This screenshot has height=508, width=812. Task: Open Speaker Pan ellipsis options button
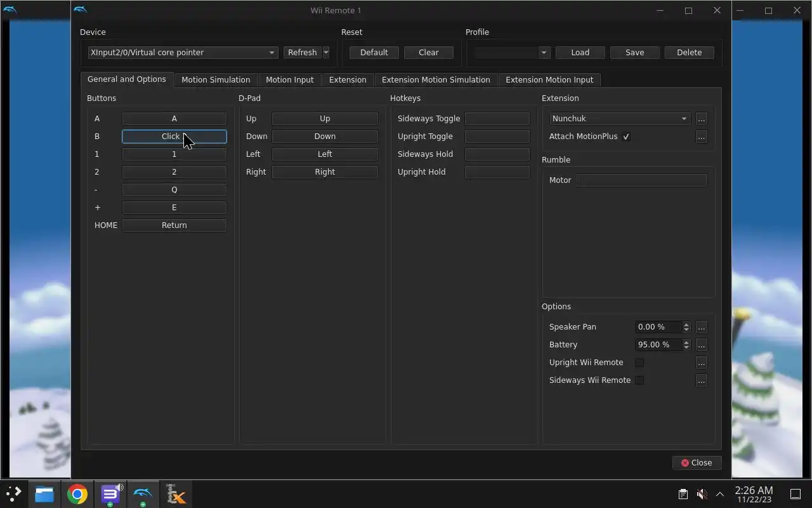[x=701, y=327]
